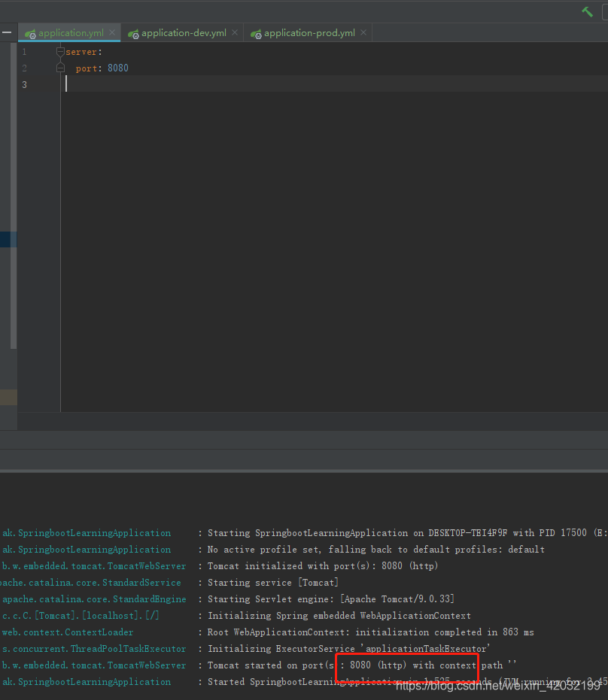Click the 'port' key in the editor
The image size is (608, 700).
click(87, 68)
